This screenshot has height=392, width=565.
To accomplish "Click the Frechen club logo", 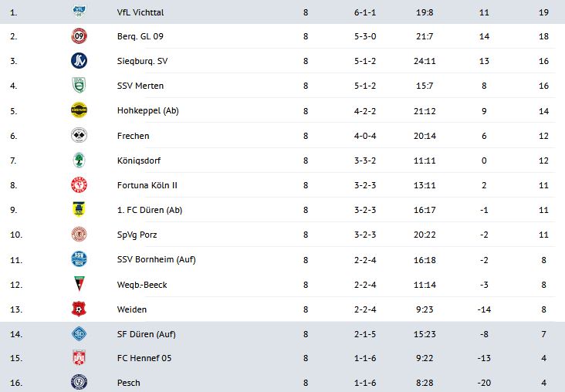I will pos(79,136).
